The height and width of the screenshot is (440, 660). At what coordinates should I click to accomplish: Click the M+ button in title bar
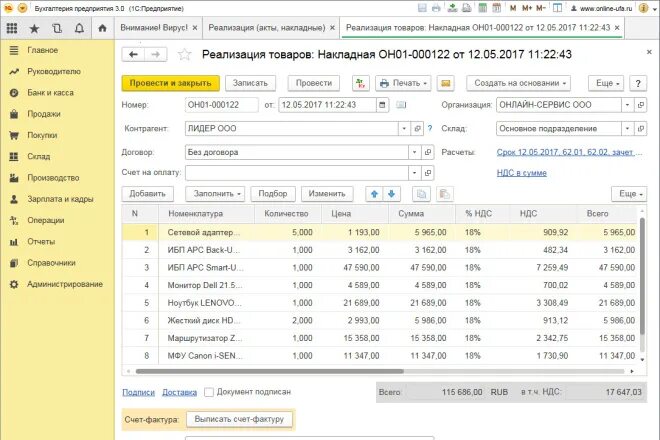tap(527, 8)
